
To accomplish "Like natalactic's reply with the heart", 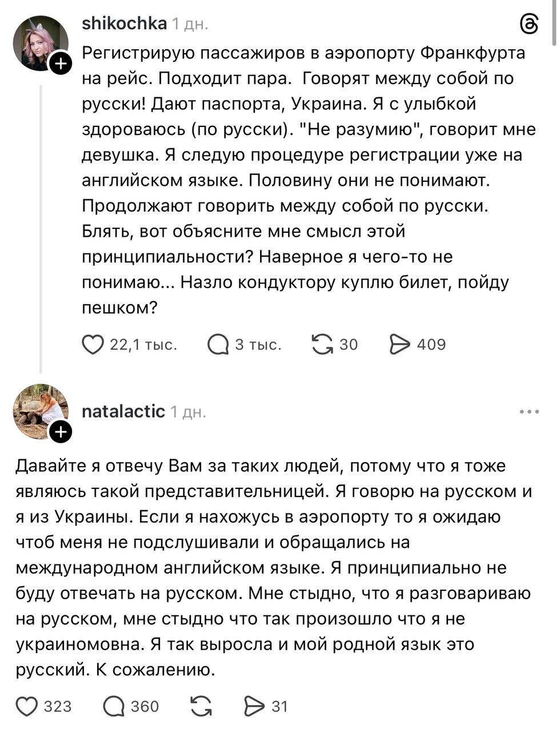I will pos(26,707).
